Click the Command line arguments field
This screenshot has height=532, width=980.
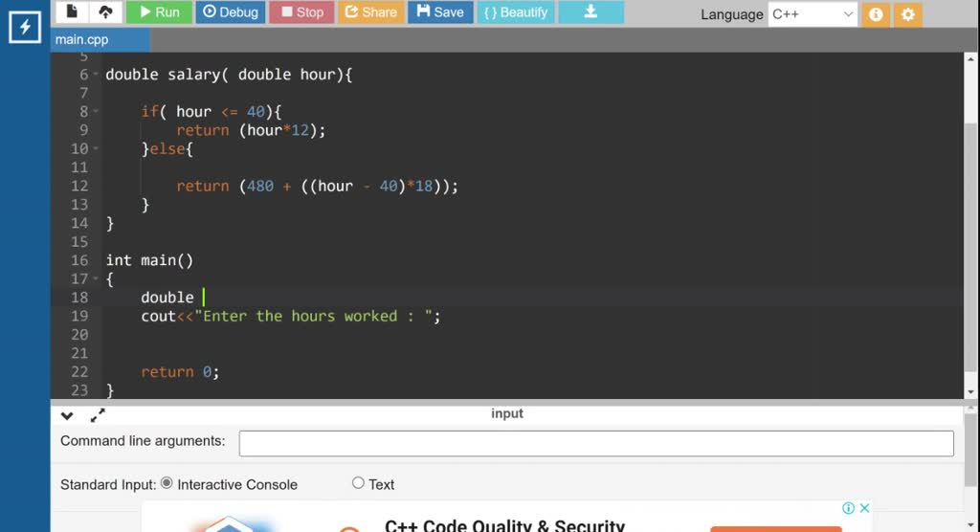[596, 443]
